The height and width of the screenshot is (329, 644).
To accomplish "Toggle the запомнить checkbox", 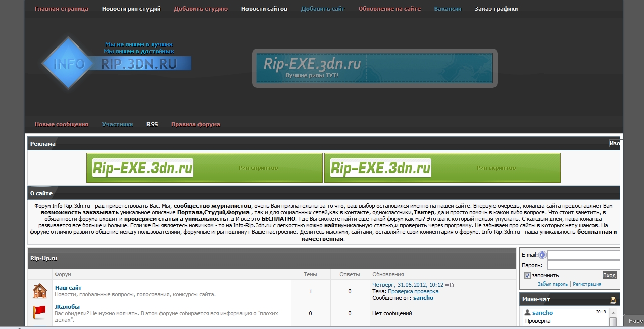I will point(527,275).
